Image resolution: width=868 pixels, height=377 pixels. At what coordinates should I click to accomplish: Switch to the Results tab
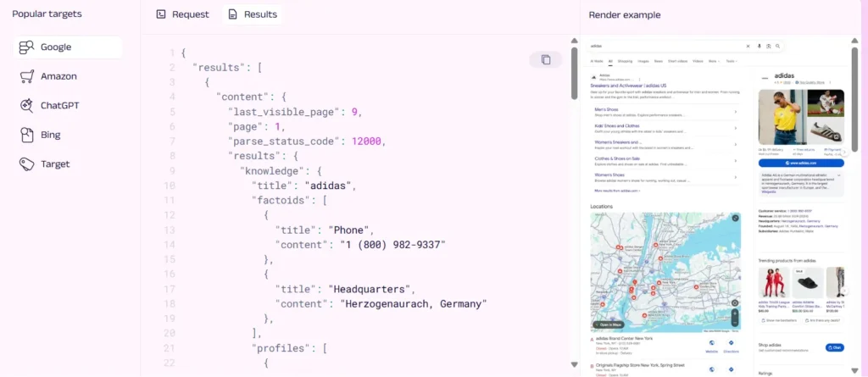[253, 14]
